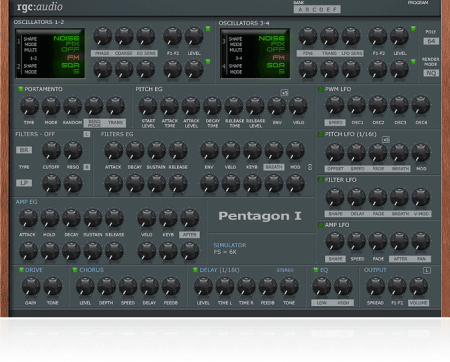Click the Chorus Depth knob
The image size is (450, 362).
pyautogui.click(x=106, y=286)
